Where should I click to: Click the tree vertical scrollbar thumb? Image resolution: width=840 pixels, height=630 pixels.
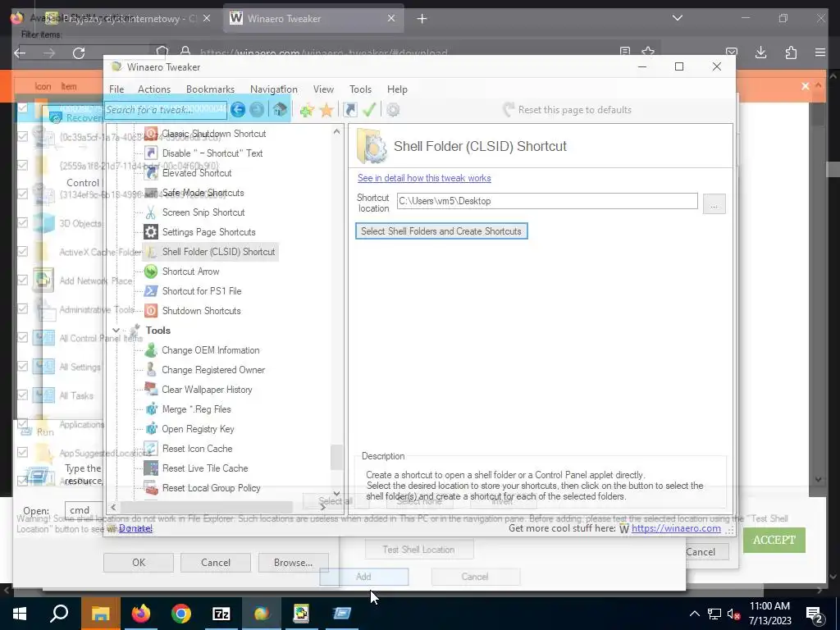pyautogui.click(x=336, y=457)
